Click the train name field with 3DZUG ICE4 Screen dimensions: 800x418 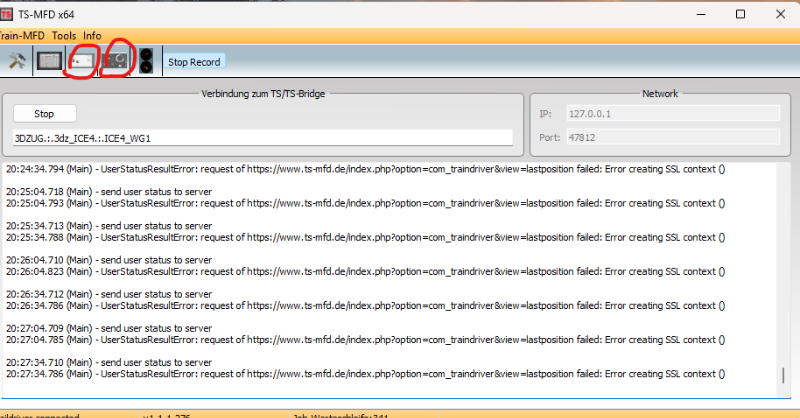click(x=262, y=138)
